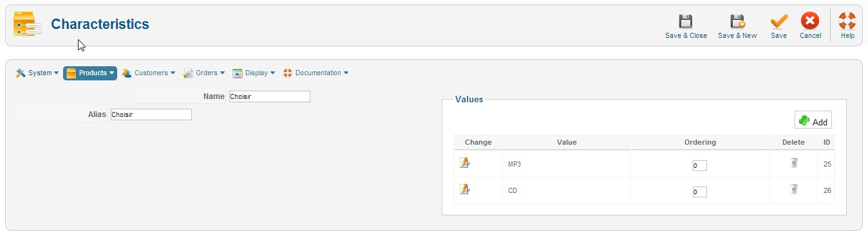The height and width of the screenshot is (236, 868).
Task: Click the red Cancel icon
Action: pyautogui.click(x=810, y=21)
